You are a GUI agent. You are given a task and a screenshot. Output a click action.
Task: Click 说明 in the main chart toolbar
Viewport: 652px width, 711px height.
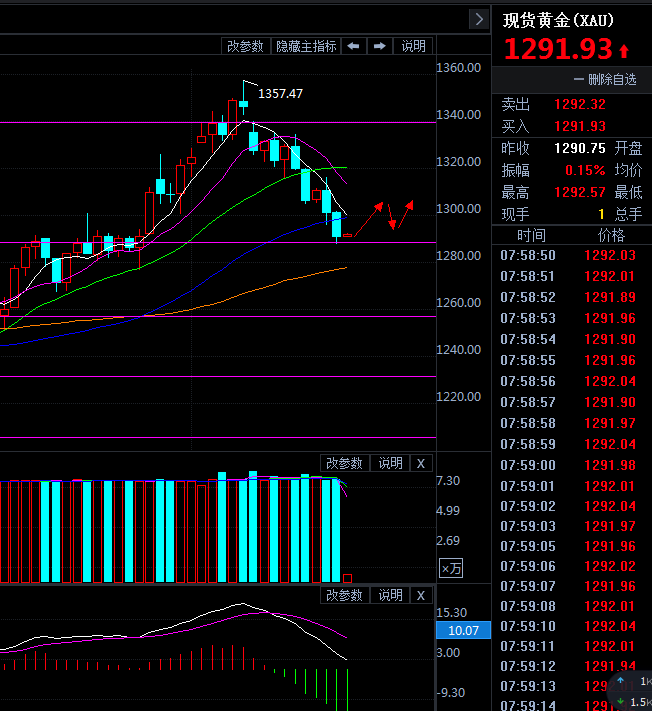pyautogui.click(x=414, y=46)
